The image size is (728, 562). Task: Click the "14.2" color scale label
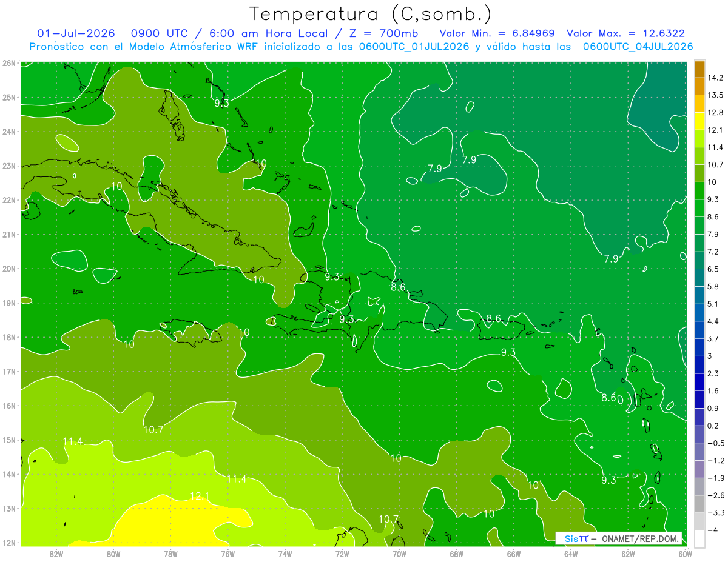point(716,78)
